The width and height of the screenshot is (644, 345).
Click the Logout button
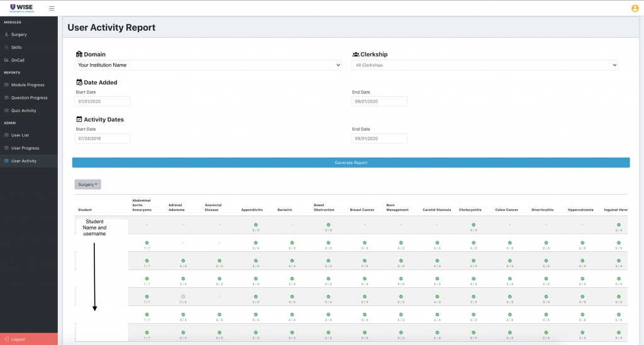tap(18, 339)
